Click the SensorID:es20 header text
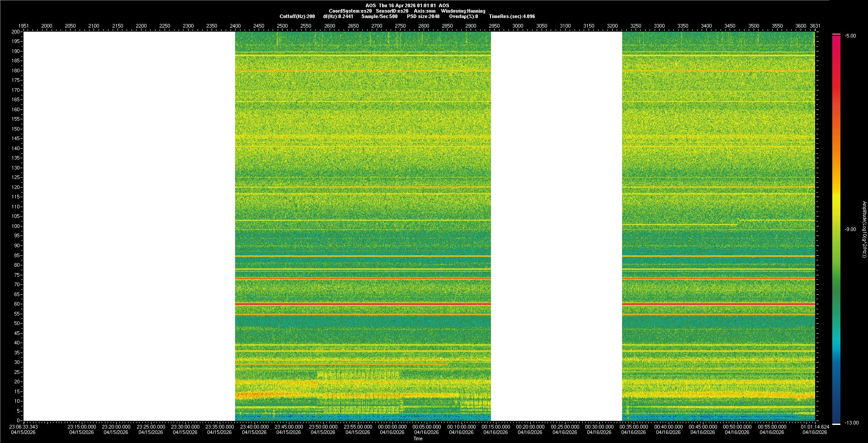This screenshot has height=443, width=868. 392,11
